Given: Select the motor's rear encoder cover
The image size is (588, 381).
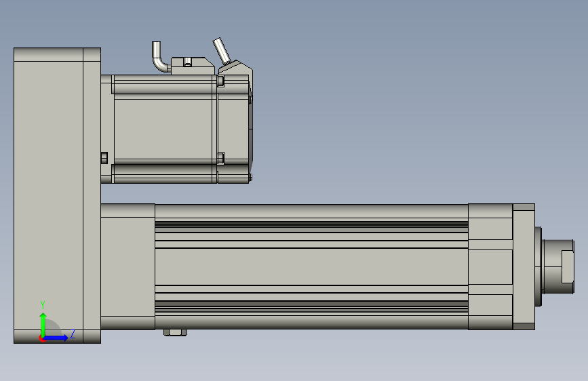Looking at the screenshot, I should [235, 127].
